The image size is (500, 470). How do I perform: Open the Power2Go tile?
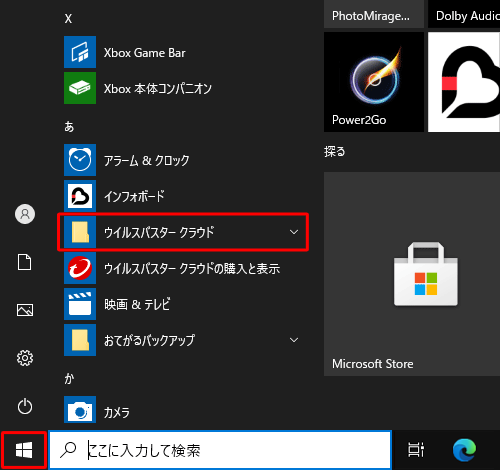click(374, 82)
